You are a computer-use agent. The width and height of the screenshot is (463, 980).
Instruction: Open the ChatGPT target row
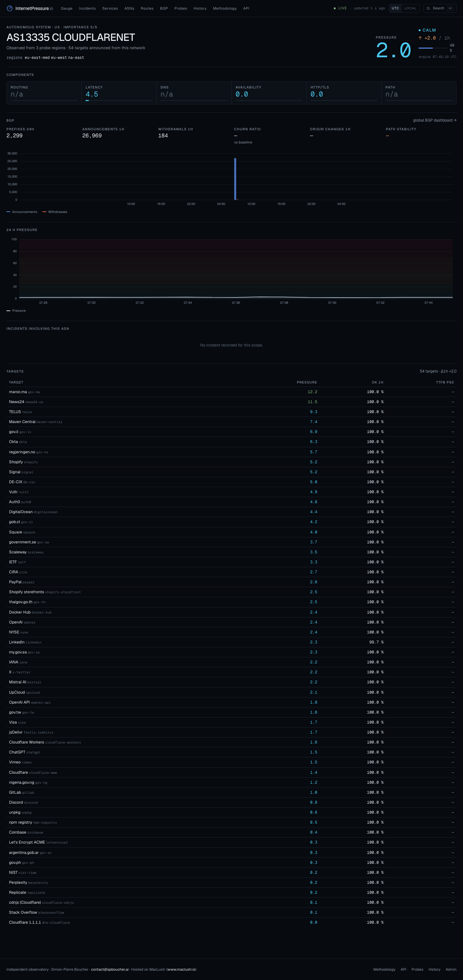click(231, 752)
